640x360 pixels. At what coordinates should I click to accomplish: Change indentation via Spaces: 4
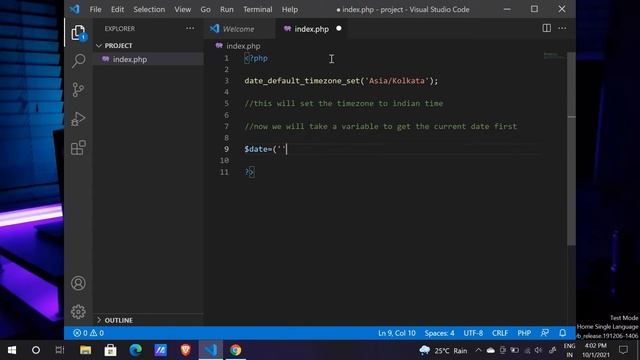[439, 333]
